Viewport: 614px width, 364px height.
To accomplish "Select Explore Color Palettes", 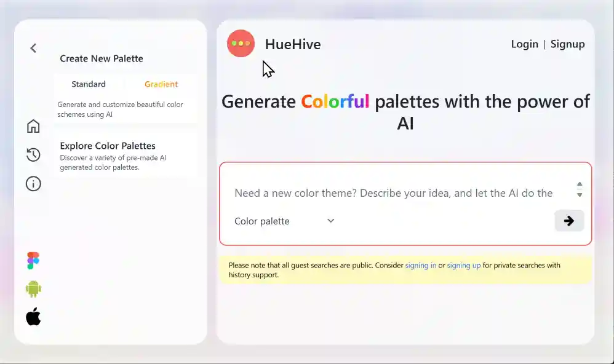I will coord(108,146).
